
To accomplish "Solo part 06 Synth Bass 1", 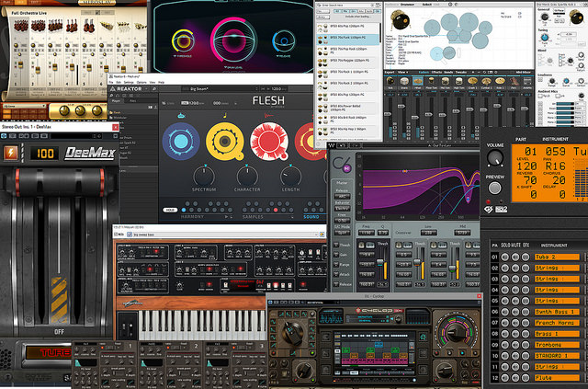I will [505, 312].
